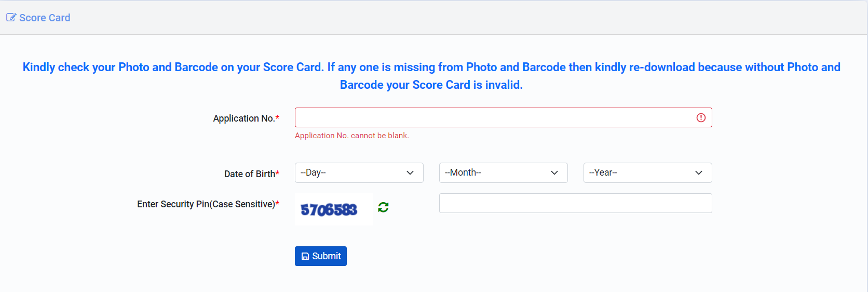Submit the score card form
Viewport: 868px width, 292px height.
(321, 256)
